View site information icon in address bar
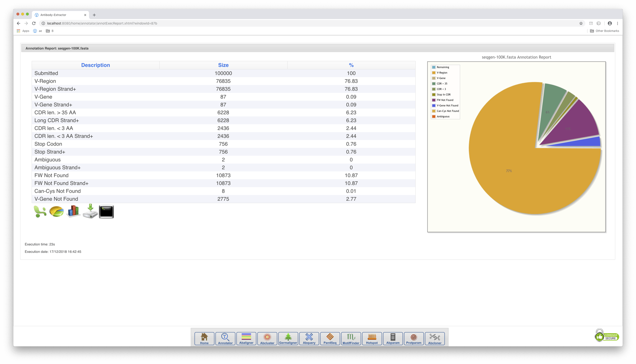 [43, 23]
